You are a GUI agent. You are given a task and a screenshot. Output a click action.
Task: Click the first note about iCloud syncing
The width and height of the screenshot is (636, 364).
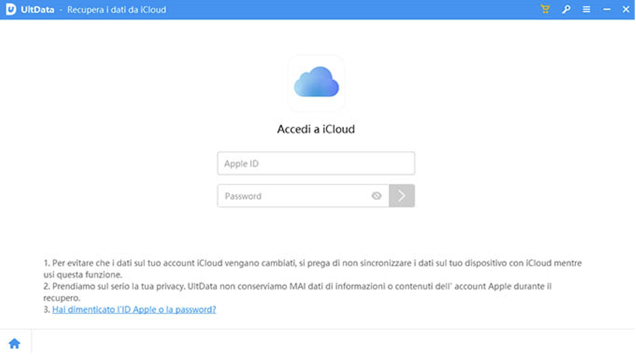(312, 268)
